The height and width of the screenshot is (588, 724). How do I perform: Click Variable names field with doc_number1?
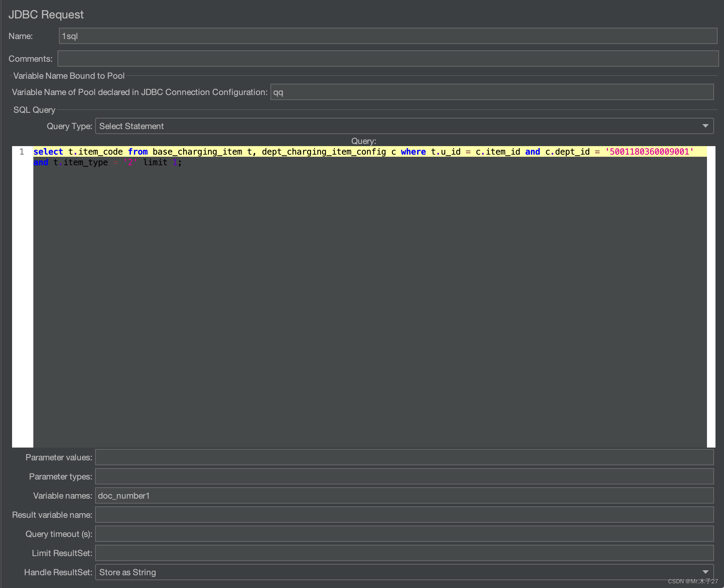pos(404,496)
